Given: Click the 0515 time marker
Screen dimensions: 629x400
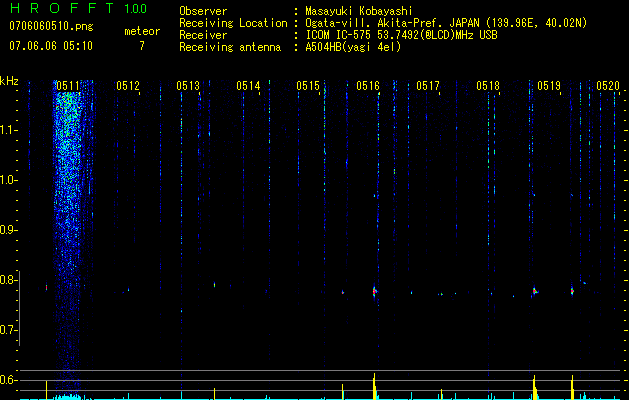Looking at the screenshot, I should pos(308,86).
